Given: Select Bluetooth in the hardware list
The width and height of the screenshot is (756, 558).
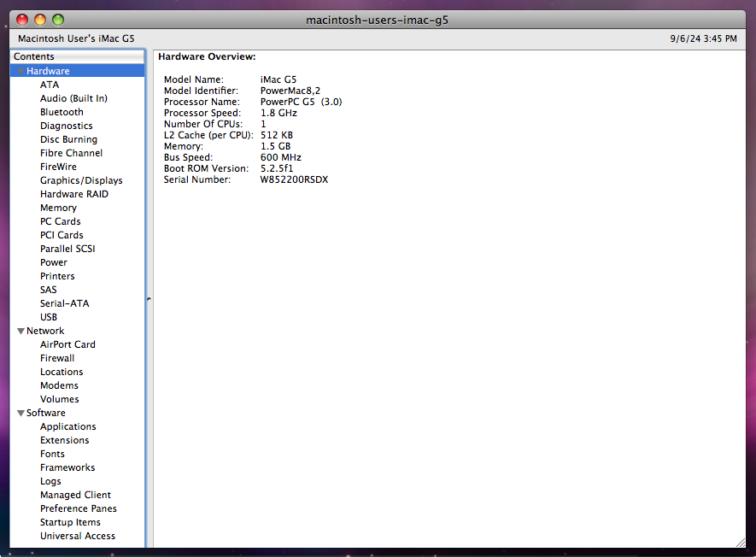Looking at the screenshot, I should 62,112.
